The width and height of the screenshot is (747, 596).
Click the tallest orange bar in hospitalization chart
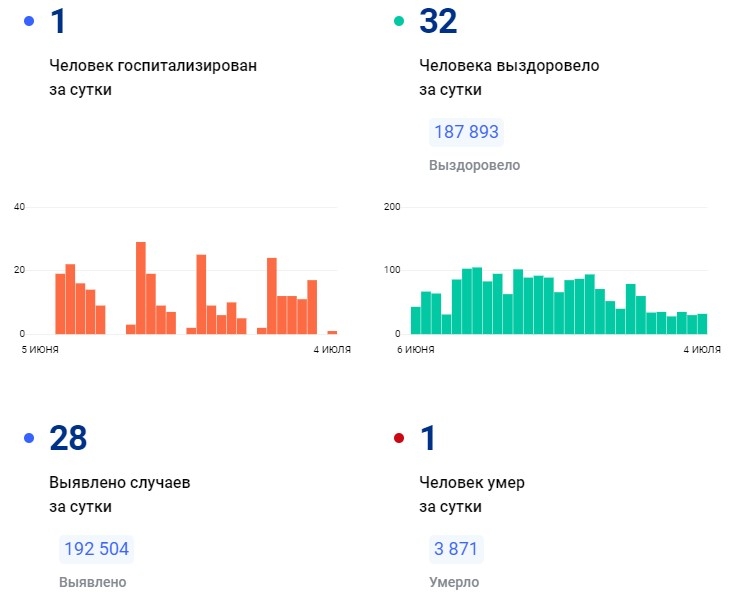tap(141, 288)
